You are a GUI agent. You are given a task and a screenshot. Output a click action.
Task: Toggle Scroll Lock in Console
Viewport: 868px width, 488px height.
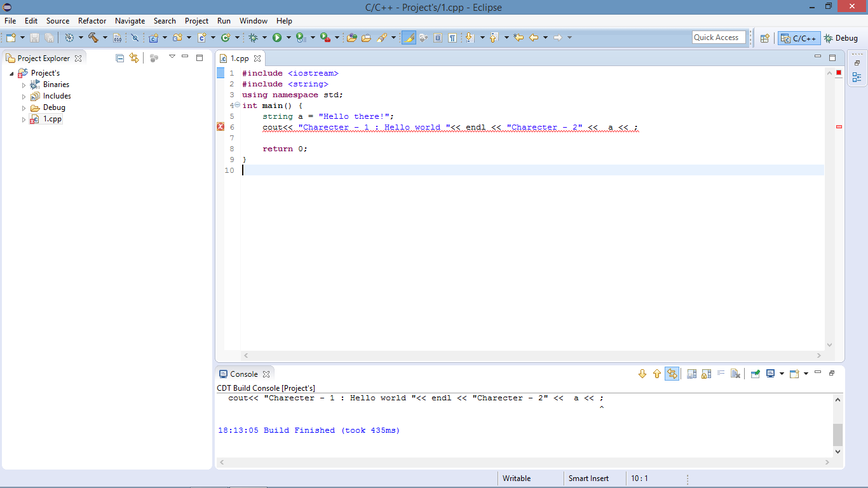(x=706, y=374)
